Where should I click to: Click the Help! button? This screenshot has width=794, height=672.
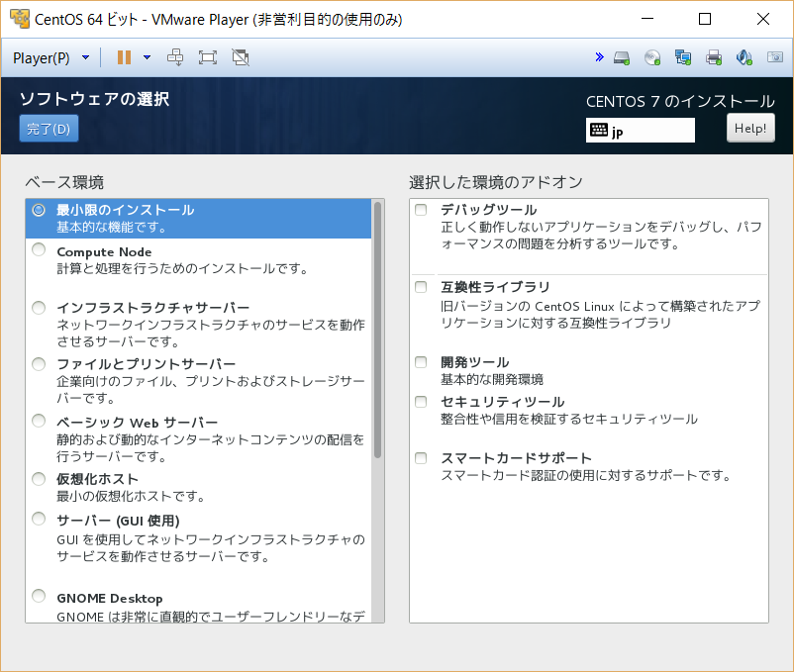[x=750, y=127]
